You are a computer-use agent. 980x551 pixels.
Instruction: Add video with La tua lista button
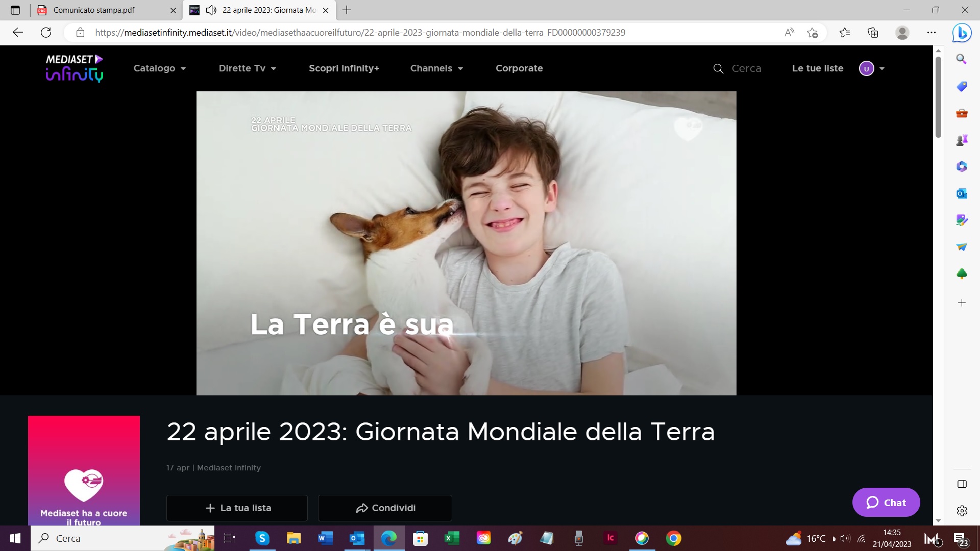[237, 508]
